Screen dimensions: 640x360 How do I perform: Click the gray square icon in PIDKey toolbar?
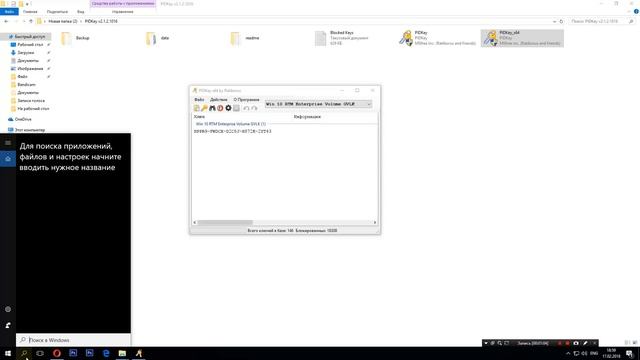coord(236,108)
